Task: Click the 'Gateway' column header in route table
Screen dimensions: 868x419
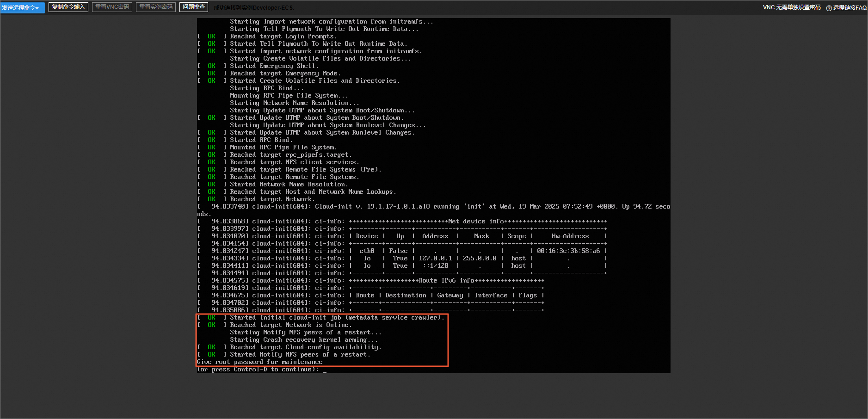Action: [450, 296]
